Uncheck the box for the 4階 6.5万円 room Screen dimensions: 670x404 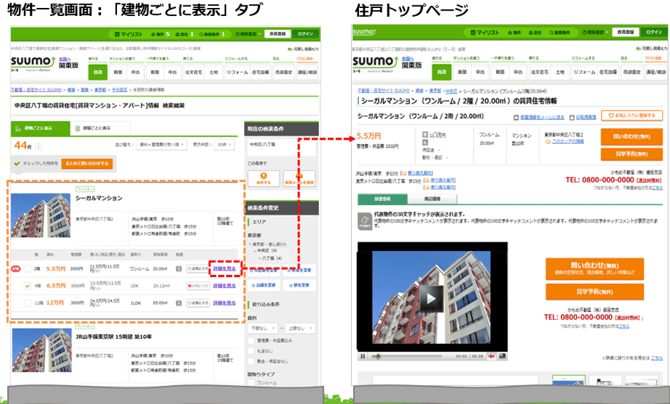coord(27,286)
